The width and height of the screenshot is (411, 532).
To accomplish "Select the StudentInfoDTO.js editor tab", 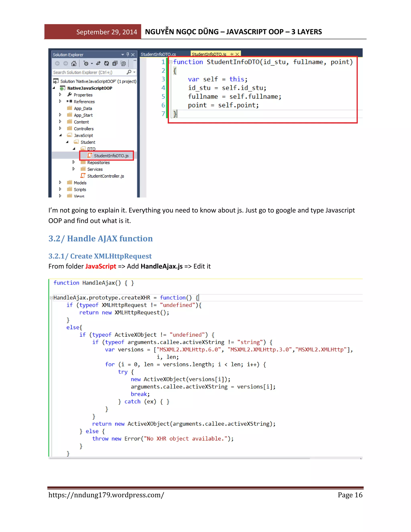I will tap(209, 54).
